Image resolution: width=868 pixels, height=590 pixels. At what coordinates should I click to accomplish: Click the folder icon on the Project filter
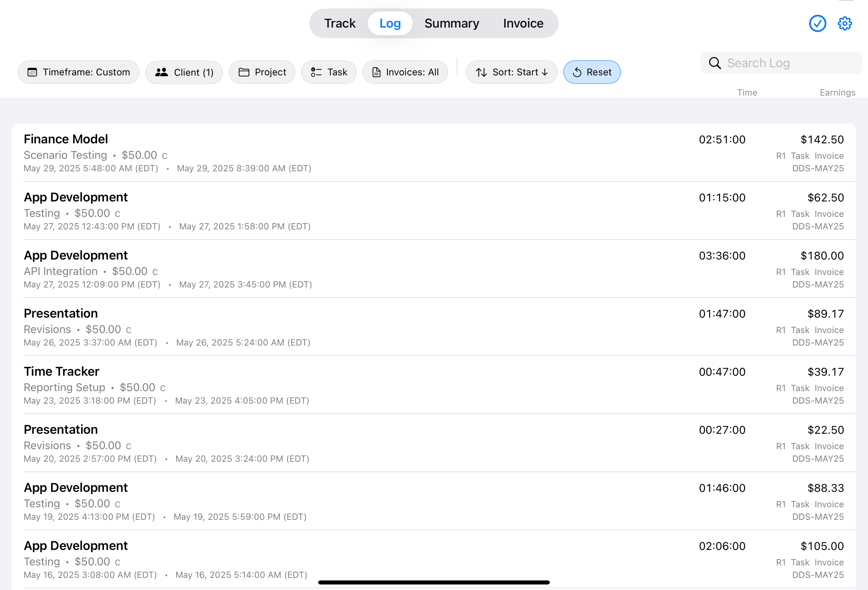point(245,72)
